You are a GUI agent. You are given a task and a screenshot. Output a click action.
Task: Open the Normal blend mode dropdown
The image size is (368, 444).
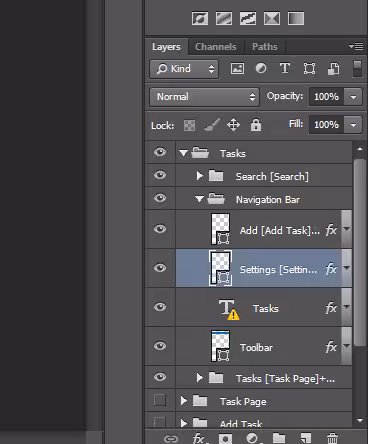[204, 97]
